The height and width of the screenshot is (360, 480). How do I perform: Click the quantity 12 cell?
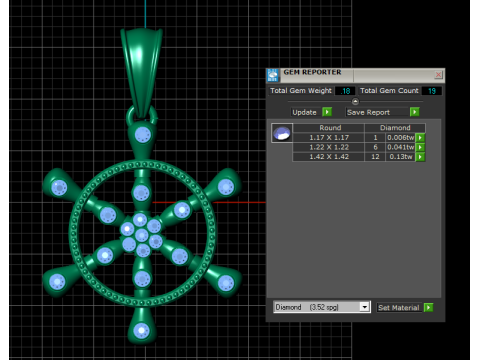(x=375, y=157)
